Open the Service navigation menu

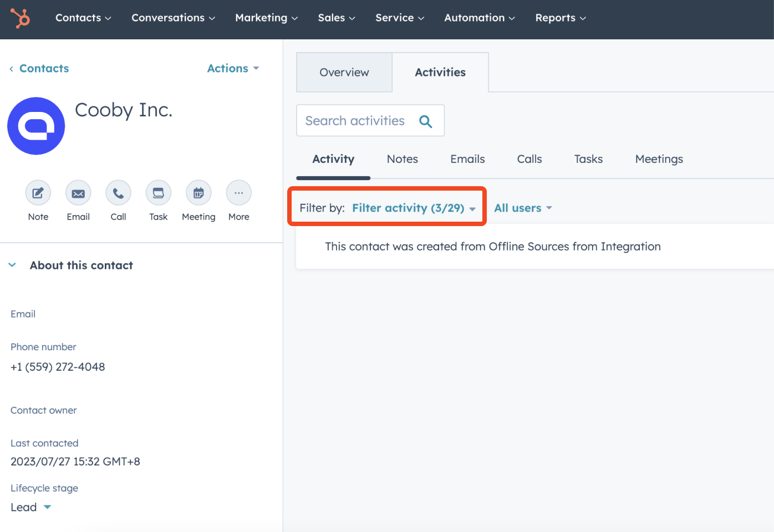click(x=400, y=18)
